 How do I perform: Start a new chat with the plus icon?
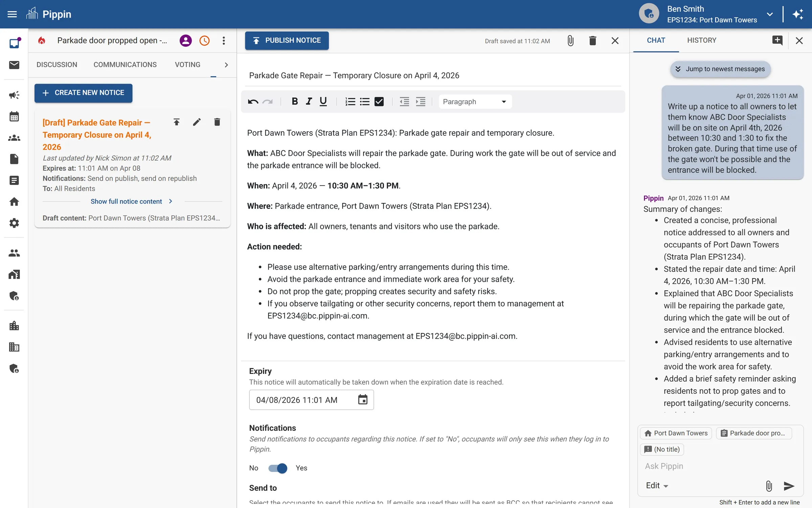point(777,40)
